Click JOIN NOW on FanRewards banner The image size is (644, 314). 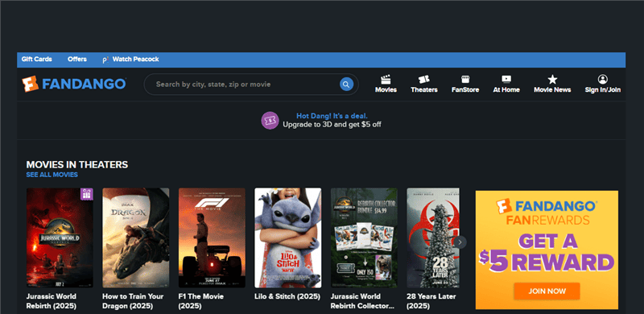(x=547, y=291)
